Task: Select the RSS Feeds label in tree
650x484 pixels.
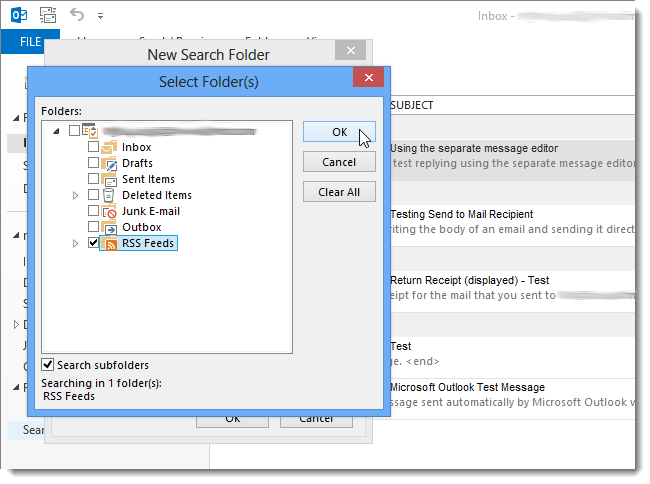Action: click(x=148, y=243)
